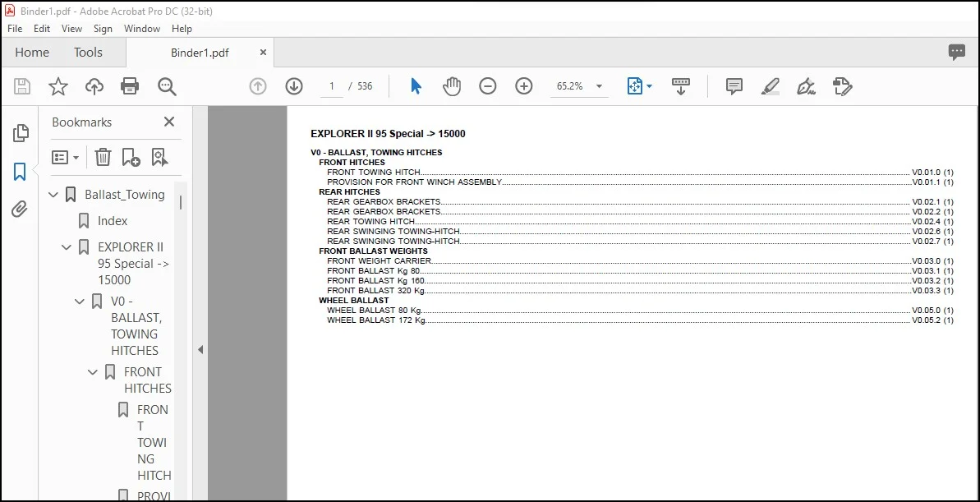The image size is (980, 502).
Task: Click the V0.05.0 (1) page reference
Action: (x=932, y=310)
